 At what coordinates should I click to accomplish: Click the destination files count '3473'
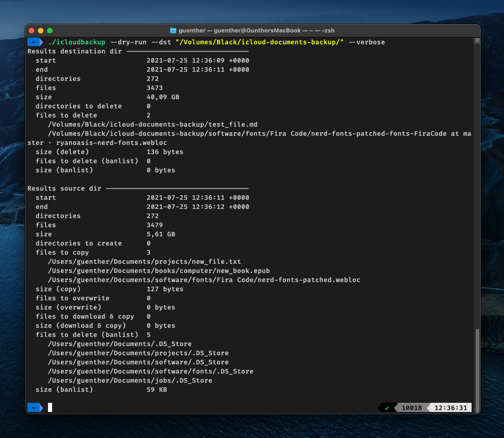(x=154, y=88)
